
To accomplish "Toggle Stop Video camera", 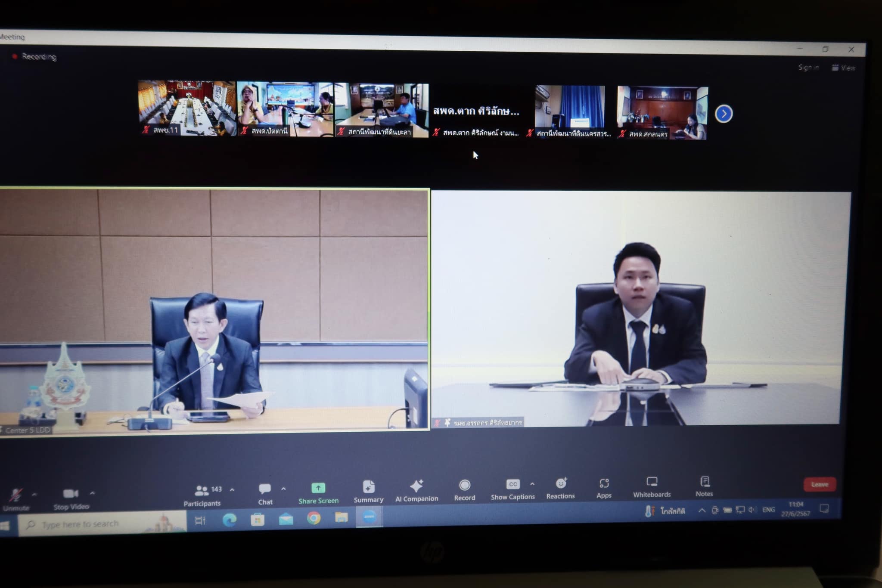I will pyautogui.click(x=71, y=494).
